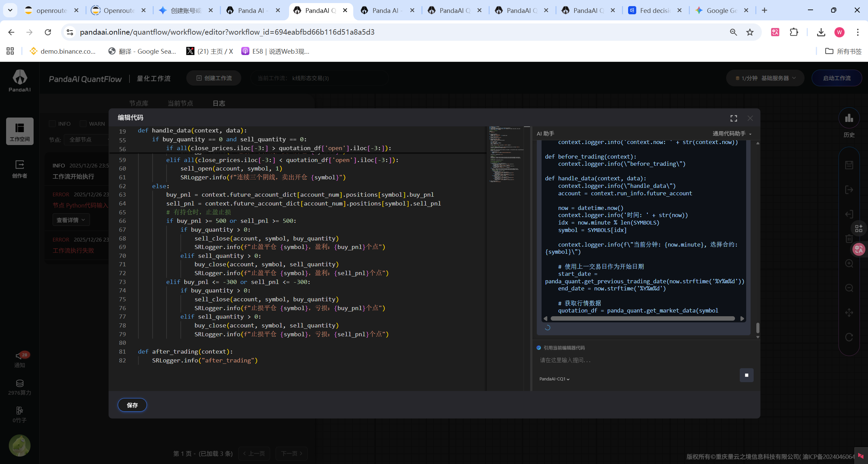Open the 基础服务器 server dropdown
The height and width of the screenshot is (464, 868).
pyautogui.click(x=778, y=78)
